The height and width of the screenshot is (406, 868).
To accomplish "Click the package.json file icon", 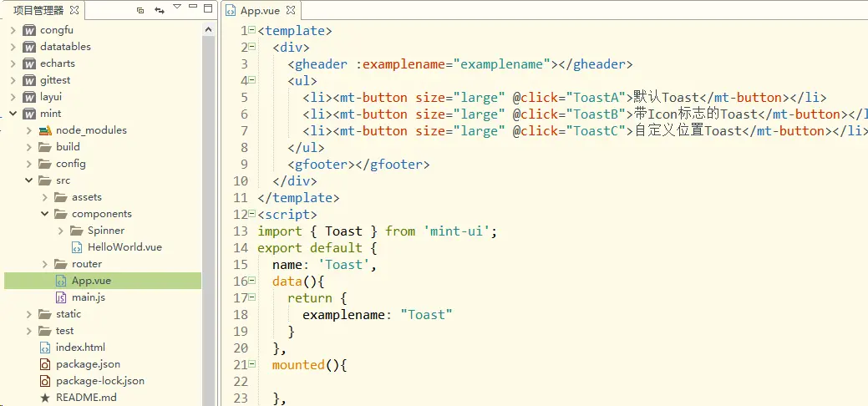I will click(x=45, y=364).
